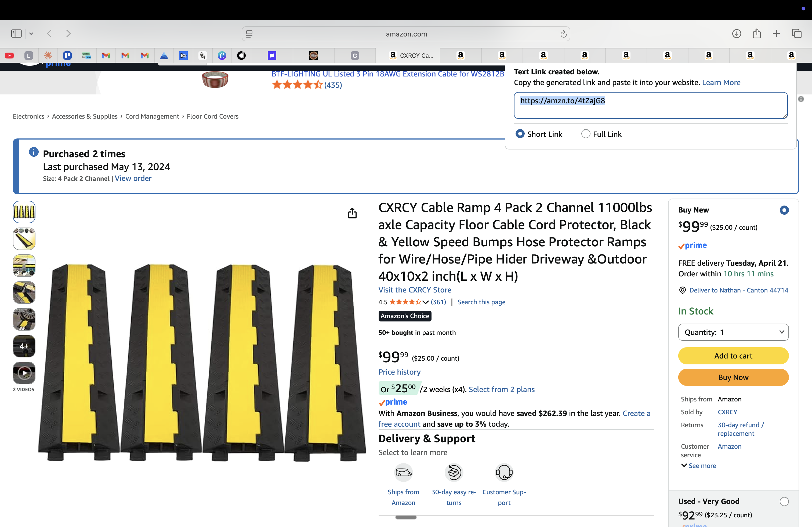This screenshot has width=812, height=527.
Task: Select the Buy New radio button
Action: click(x=784, y=210)
